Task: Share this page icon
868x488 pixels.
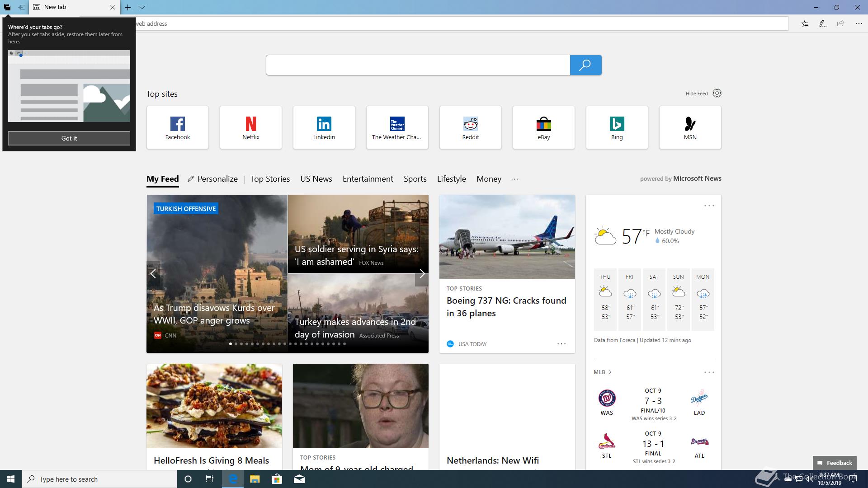Action: (x=840, y=23)
